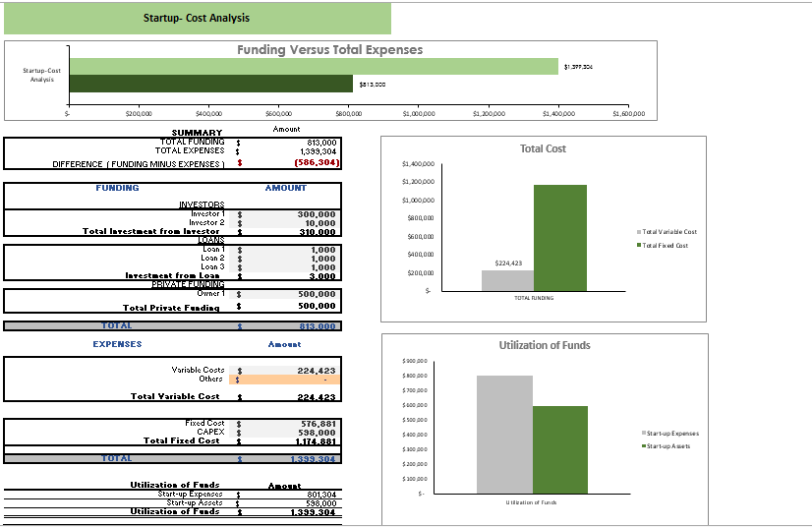The width and height of the screenshot is (812, 527).
Task: Click Total Investment from Investor value 310,000
Action: [317, 232]
